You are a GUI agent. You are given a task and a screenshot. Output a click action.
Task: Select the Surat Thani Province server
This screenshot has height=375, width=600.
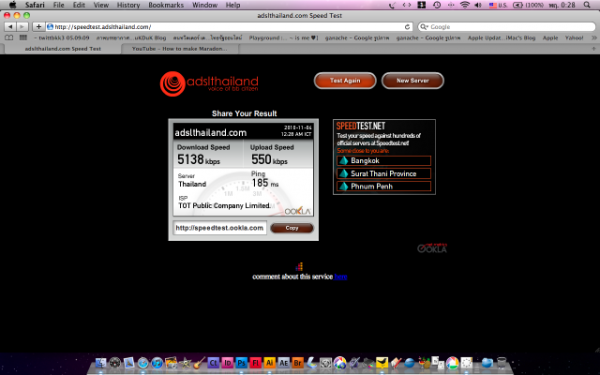tap(384, 174)
